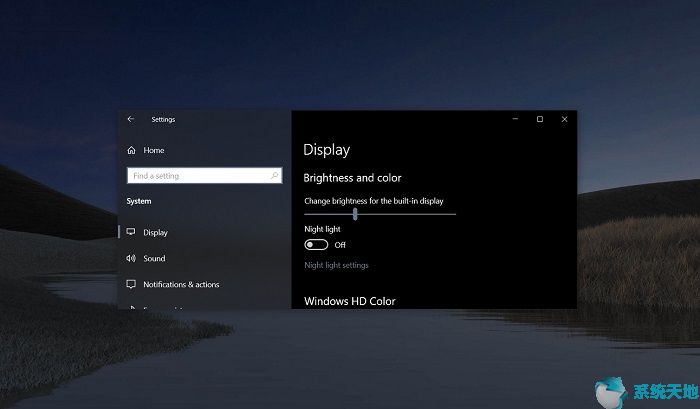Image resolution: width=700 pixels, height=409 pixels.
Task: Focus the Find a setting search box
Action: tap(204, 175)
